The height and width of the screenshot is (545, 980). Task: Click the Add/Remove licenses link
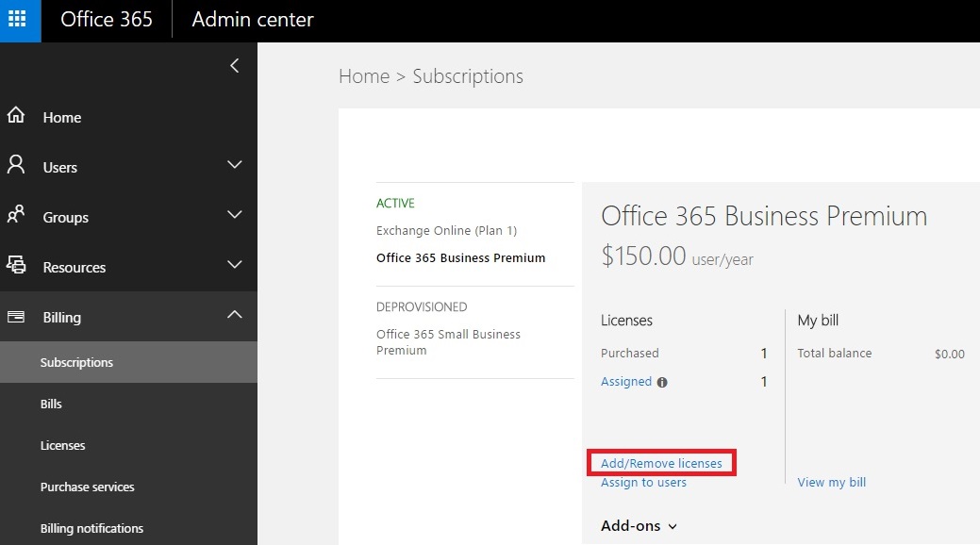(661, 463)
